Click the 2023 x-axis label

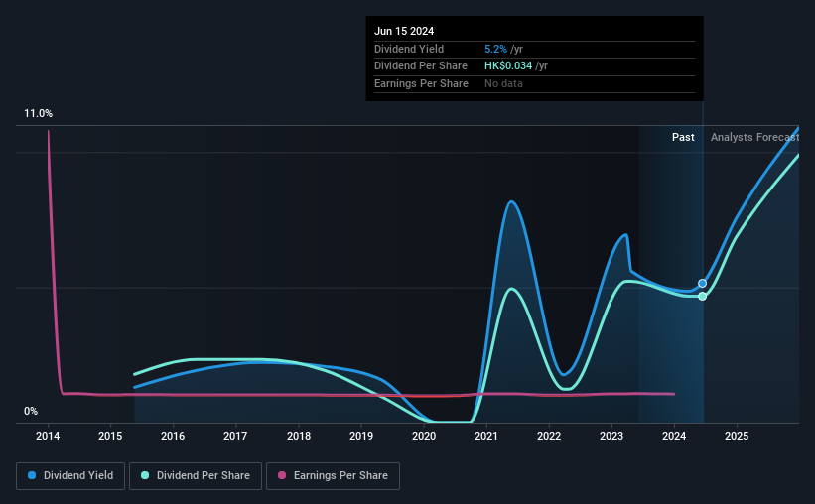pyautogui.click(x=611, y=436)
